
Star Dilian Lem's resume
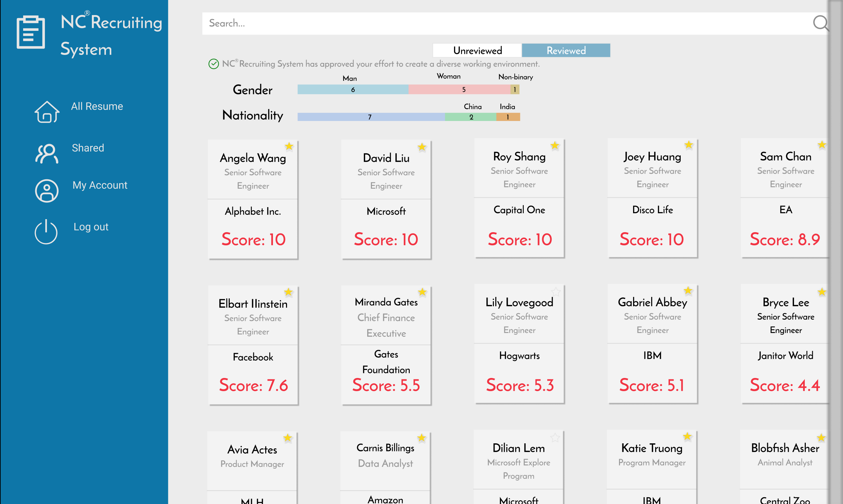coord(555,437)
